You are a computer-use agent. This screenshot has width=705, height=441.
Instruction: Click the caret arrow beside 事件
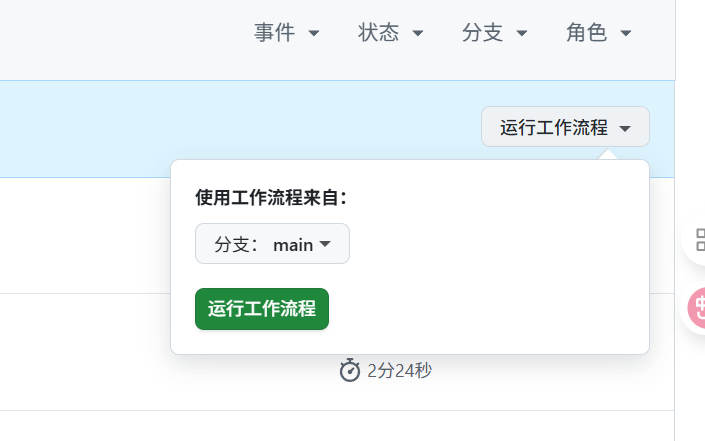[x=314, y=34]
